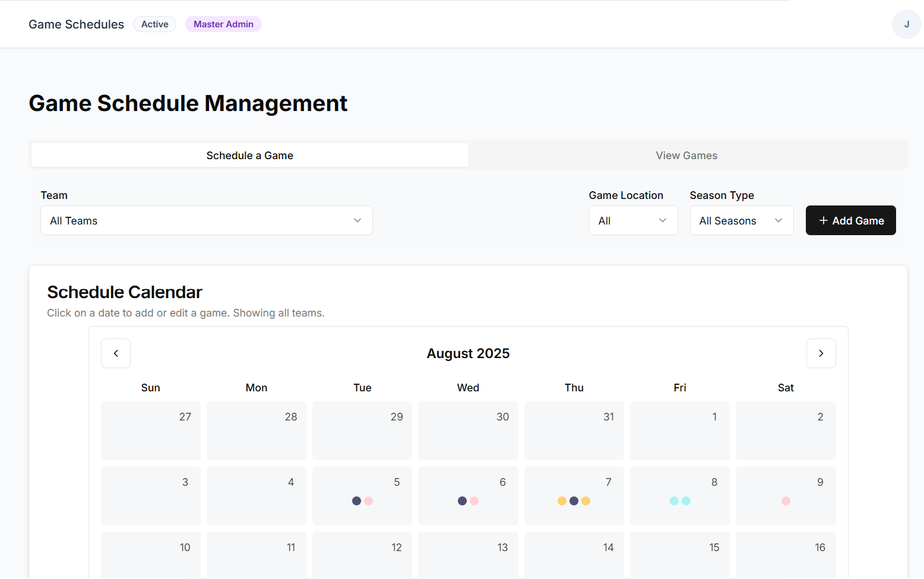Click the dark event dot on August 5
924x579 pixels.
click(356, 501)
